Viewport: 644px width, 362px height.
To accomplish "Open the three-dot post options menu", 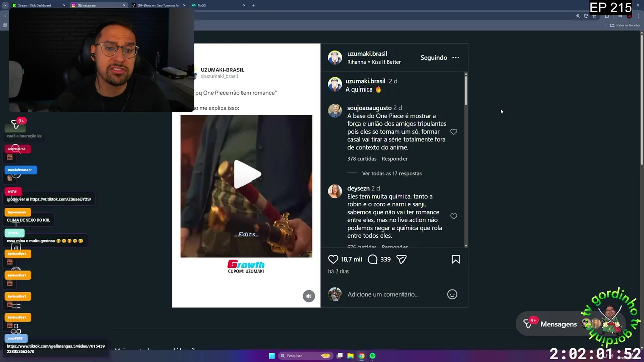I will (455, 58).
